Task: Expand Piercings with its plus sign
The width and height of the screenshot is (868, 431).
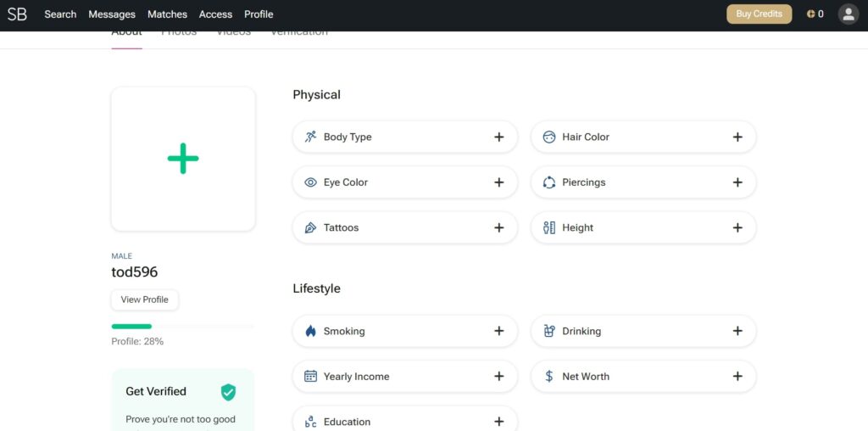Action: [737, 182]
